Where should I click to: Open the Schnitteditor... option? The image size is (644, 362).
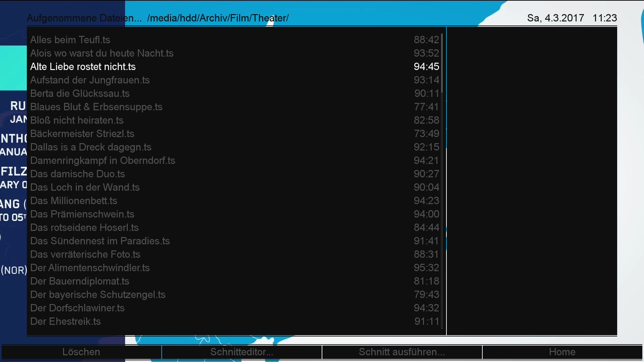tap(241, 352)
